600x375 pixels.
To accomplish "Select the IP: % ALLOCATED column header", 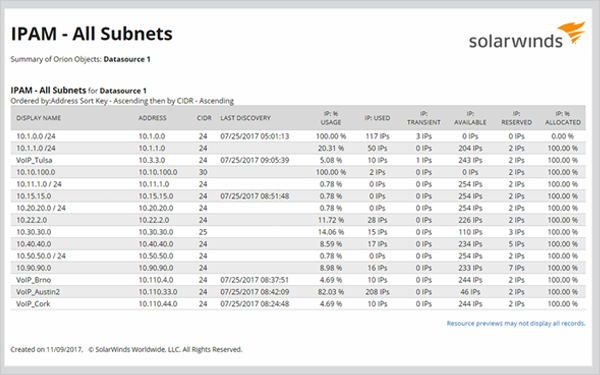I will tap(562, 118).
